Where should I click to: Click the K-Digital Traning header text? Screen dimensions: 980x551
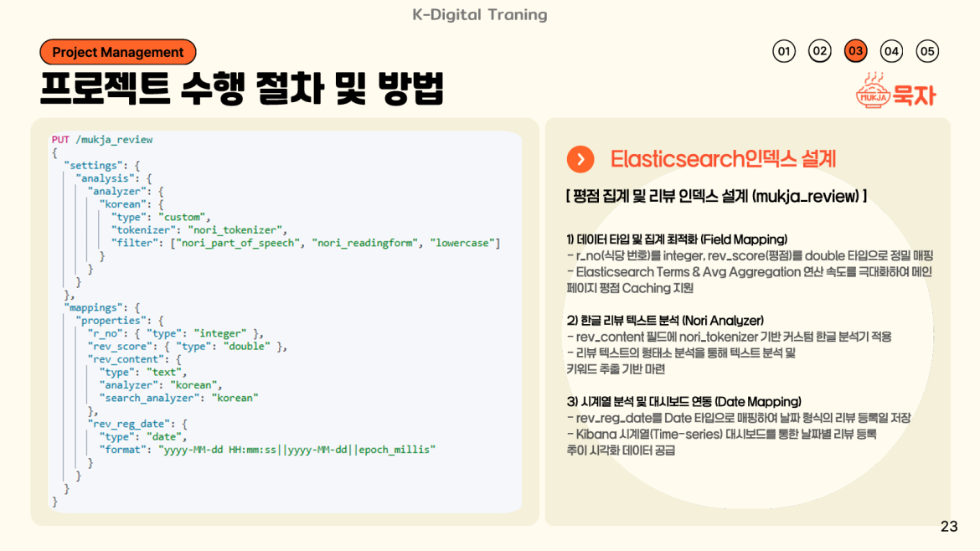[480, 14]
